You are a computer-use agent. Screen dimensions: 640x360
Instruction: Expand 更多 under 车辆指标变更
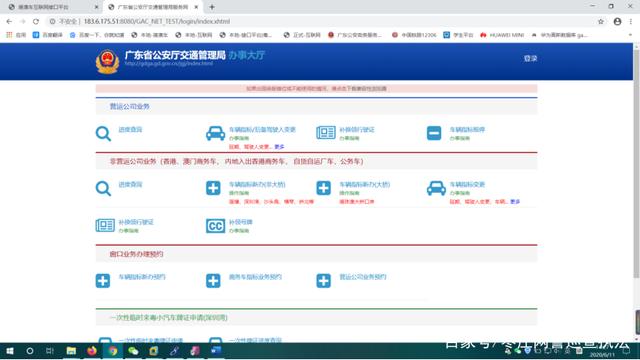pyautogui.click(x=515, y=202)
